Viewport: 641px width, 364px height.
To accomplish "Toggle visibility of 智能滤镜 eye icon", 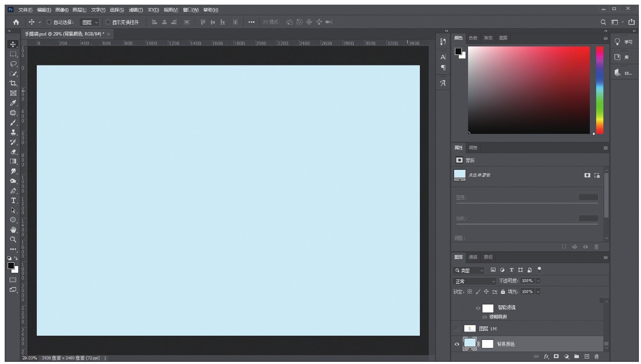I will pos(478,308).
